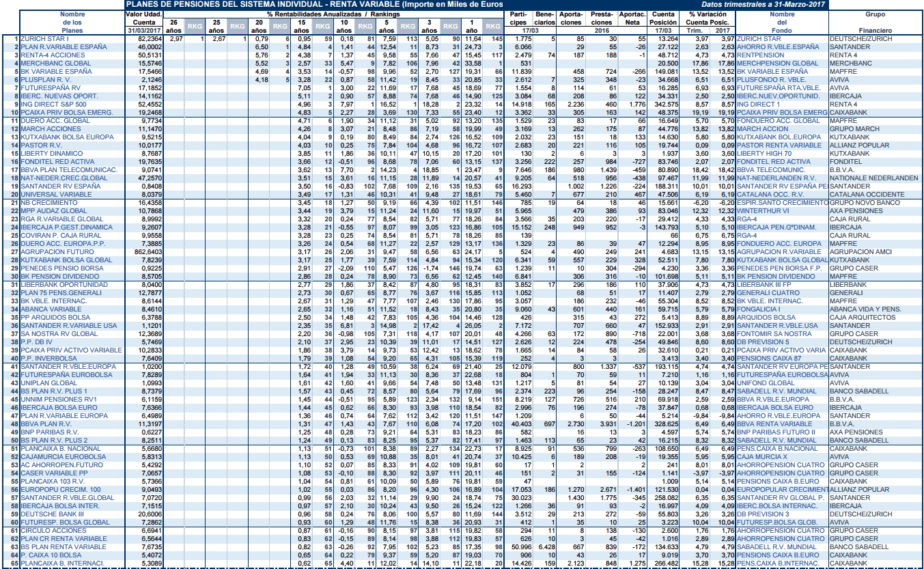924x569 pixels.
Task: Click group name 'NATIONALE NEDERLANDEN'
Action: (875, 178)
